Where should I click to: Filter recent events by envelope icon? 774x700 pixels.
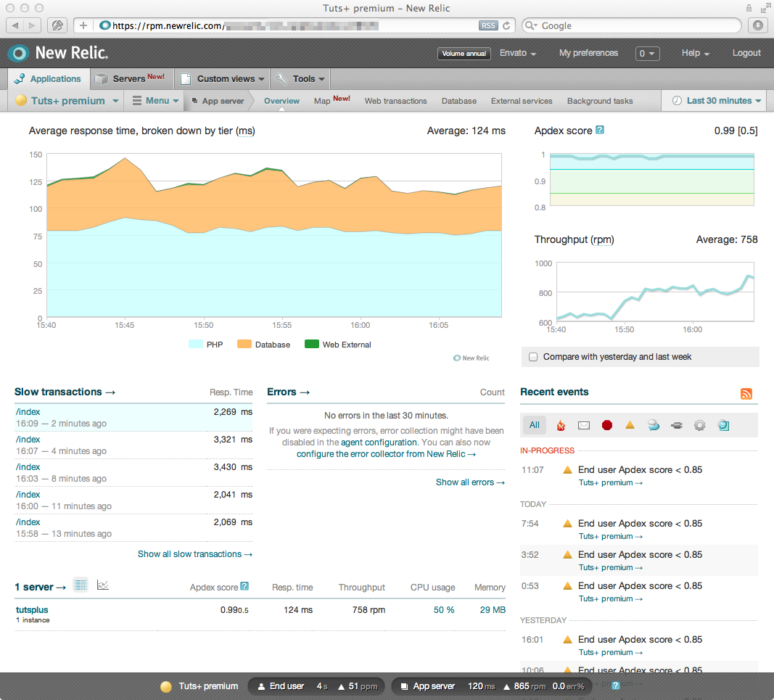click(x=584, y=426)
